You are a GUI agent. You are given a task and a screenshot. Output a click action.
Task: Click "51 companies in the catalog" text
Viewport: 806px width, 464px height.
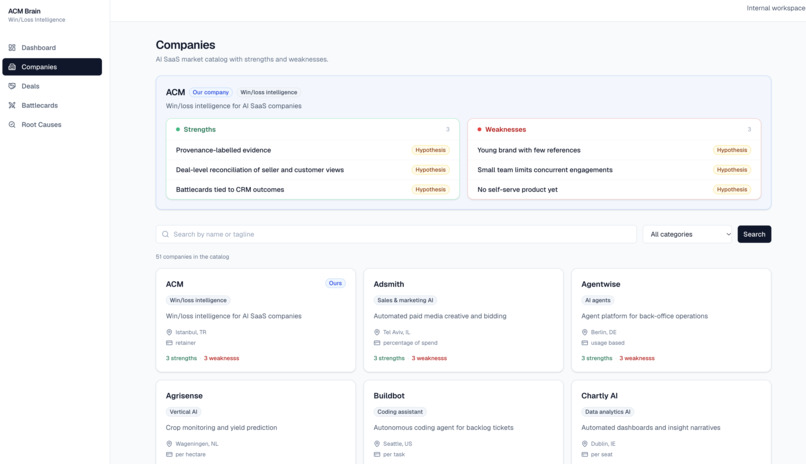(192, 256)
